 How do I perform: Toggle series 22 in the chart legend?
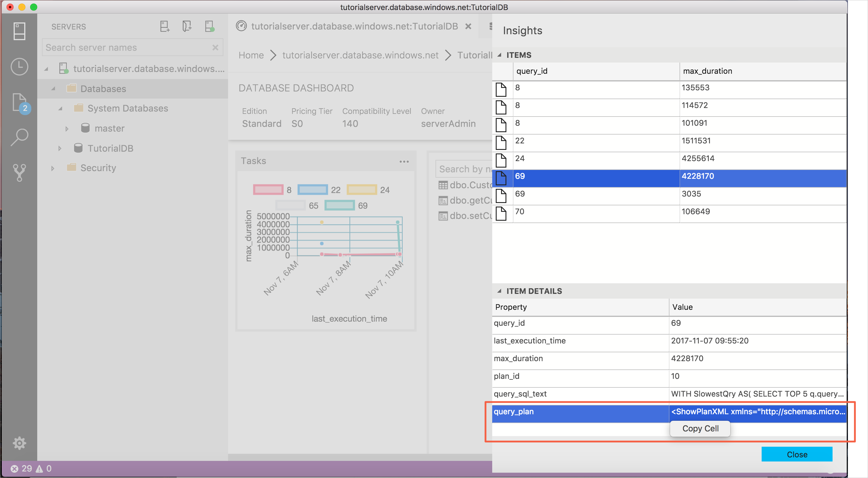[x=313, y=190]
